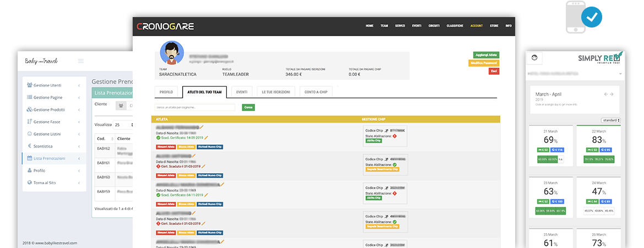Open CIRCUITI in Cronogare navigation
The image size is (644, 248).
click(x=434, y=26)
